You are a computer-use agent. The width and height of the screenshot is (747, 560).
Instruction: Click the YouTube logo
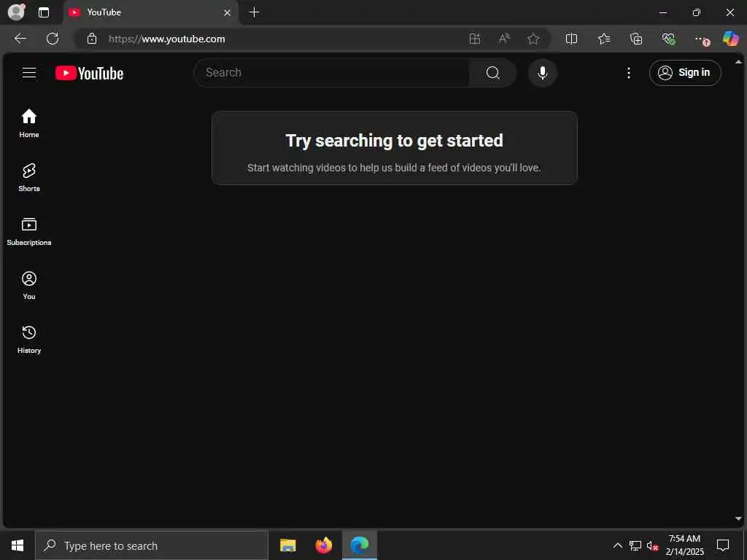[x=89, y=73]
